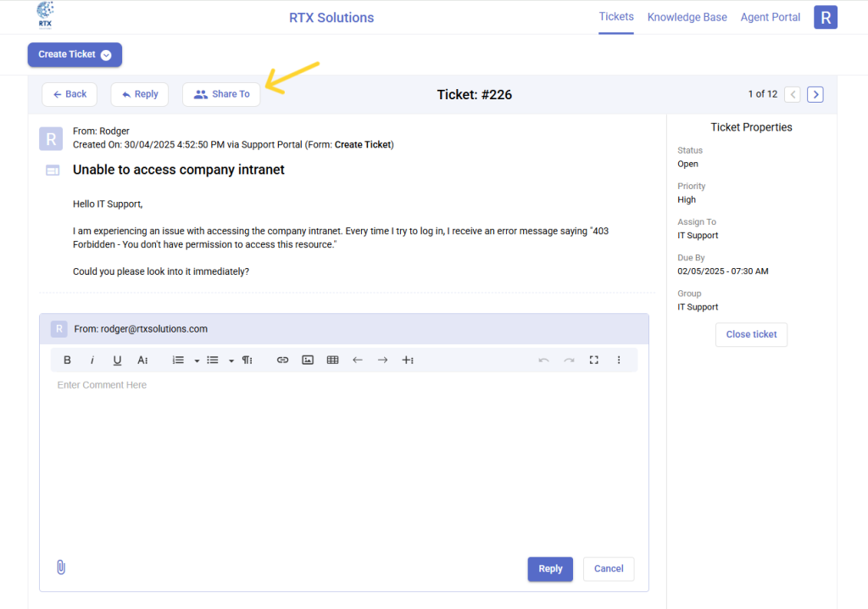Screen dimensions: 868x609
Task: Toggle underline formatting in editor
Action: click(117, 360)
